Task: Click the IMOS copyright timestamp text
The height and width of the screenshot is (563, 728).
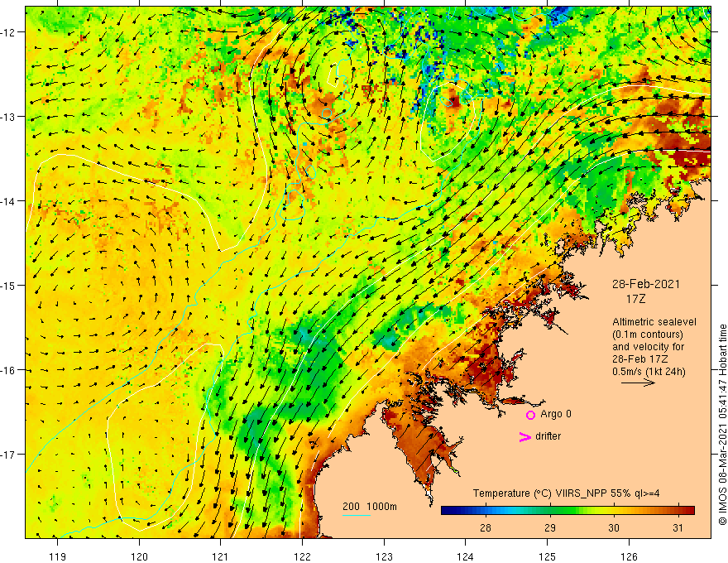Action: (x=722, y=425)
